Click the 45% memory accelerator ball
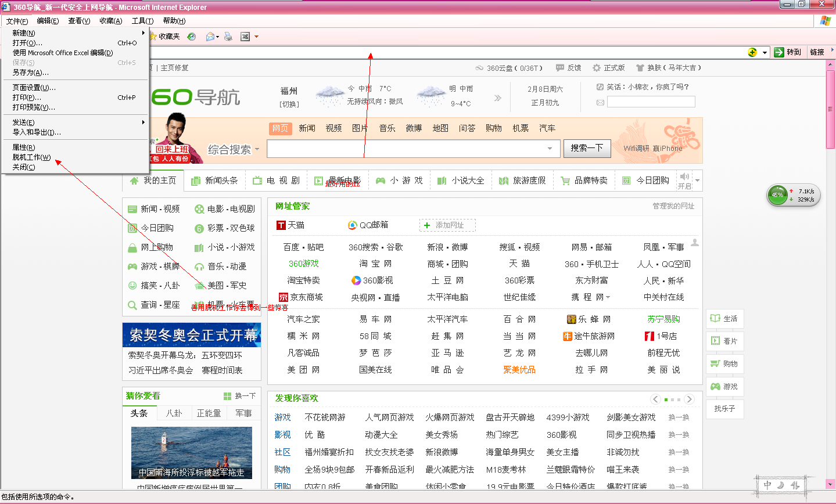The image size is (836, 504). click(x=778, y=195)
